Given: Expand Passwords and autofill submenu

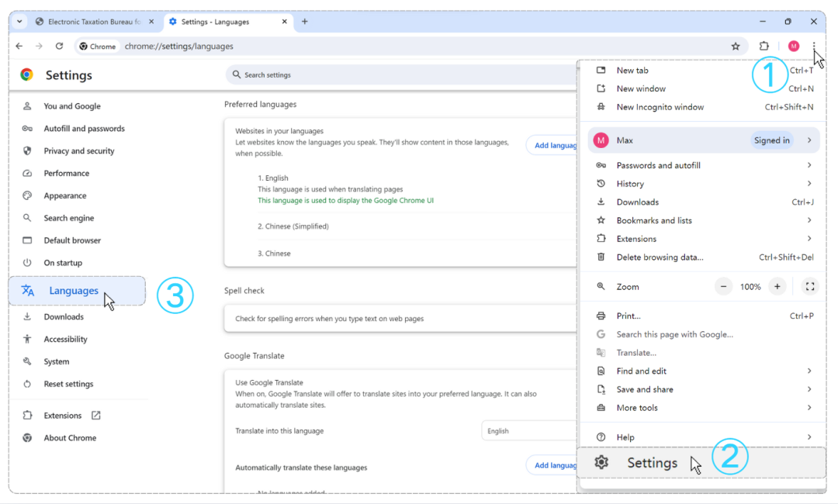Looking at the screenshot, I should [703, 165].
